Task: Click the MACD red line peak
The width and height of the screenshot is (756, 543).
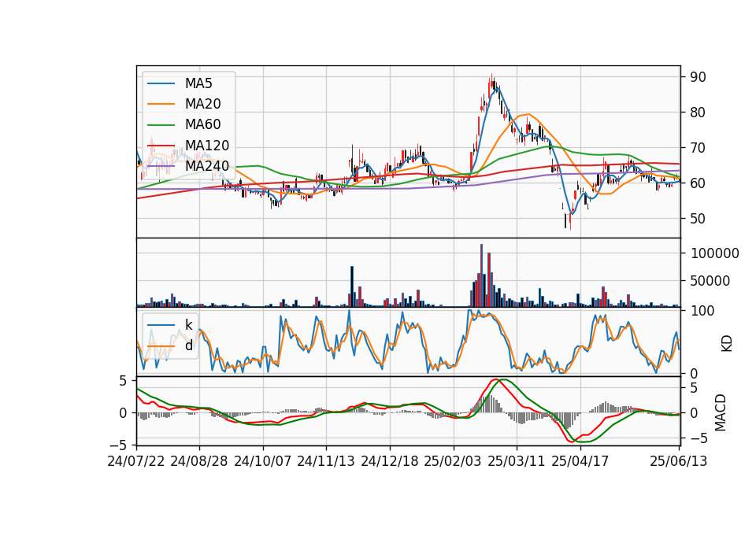Action: click(x=495, y=379)
